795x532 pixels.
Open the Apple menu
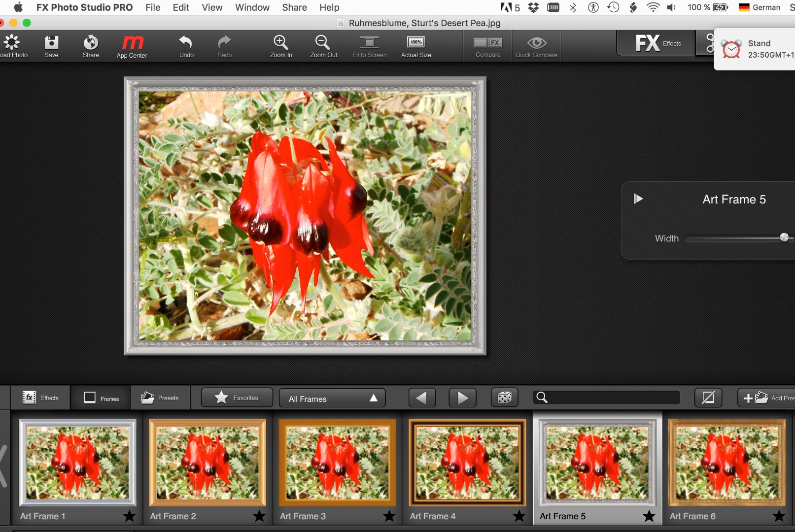point(18,7)
